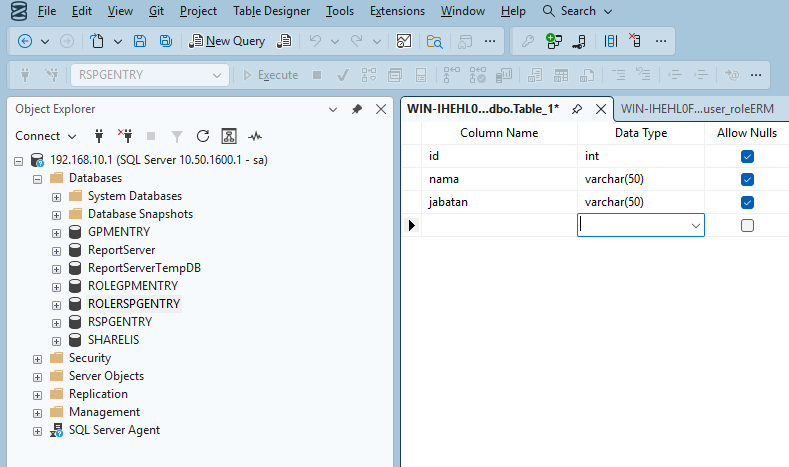Click the query script icon beside New Query

point(284,41)
